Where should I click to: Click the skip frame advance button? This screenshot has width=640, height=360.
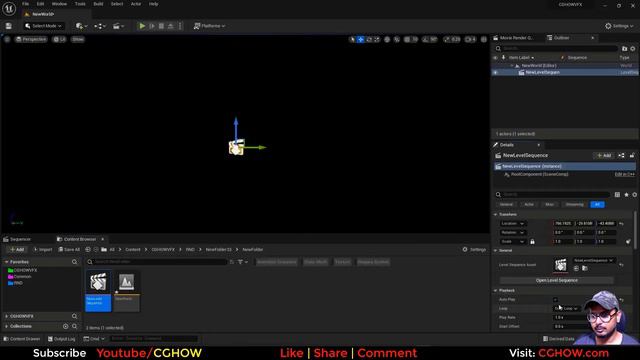click(x=152, y=26)
